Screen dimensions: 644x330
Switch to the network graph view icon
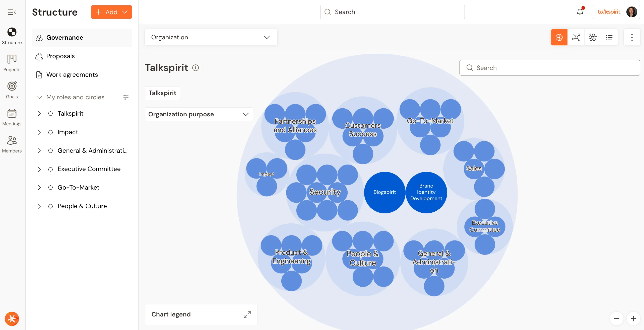576,37
